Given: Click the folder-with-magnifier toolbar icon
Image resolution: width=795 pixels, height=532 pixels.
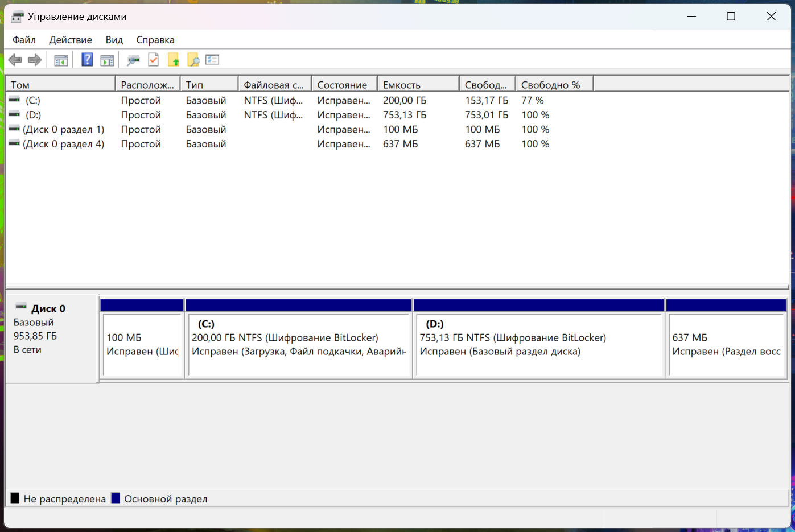Looking at the screenshot, I should [193, 60].
